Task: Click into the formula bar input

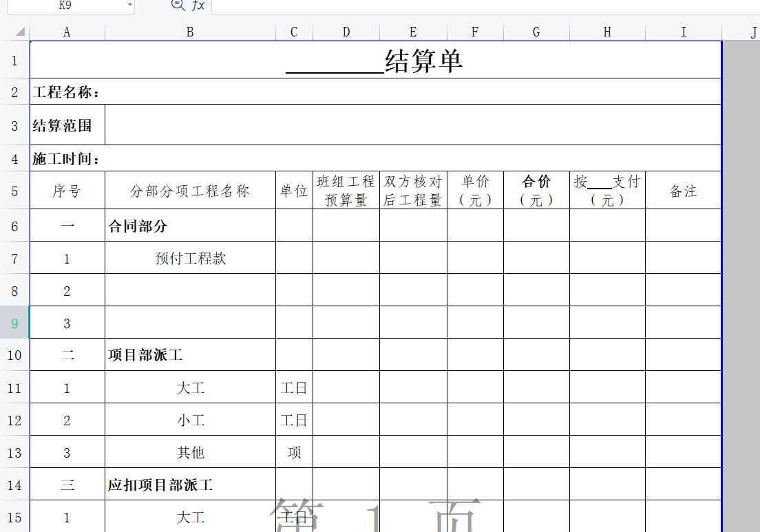Action: pos(482,6)
